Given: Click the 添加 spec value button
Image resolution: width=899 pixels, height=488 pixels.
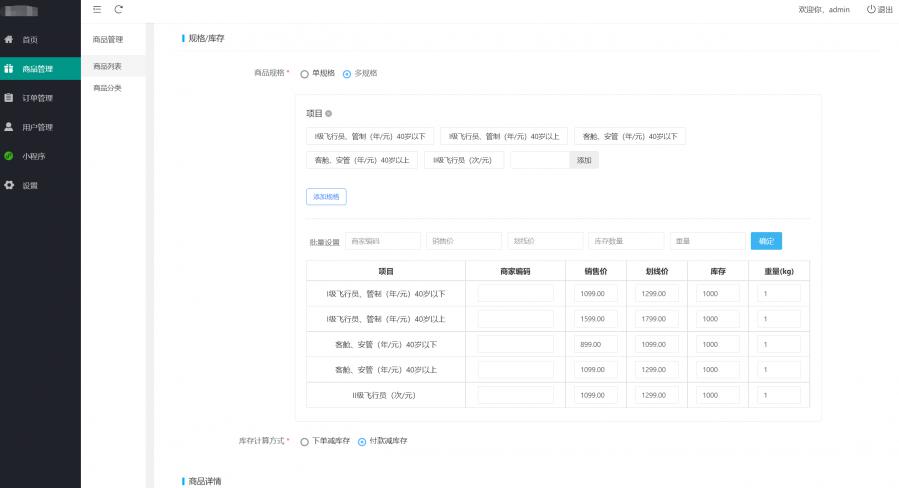Looking at the screenshot, I should pyautogui.click(x=584, y=160).
